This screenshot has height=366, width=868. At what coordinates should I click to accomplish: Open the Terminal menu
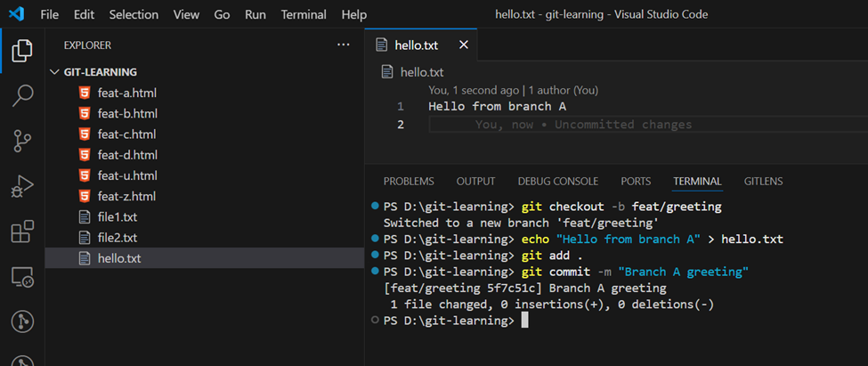click(x=304, y=14)
